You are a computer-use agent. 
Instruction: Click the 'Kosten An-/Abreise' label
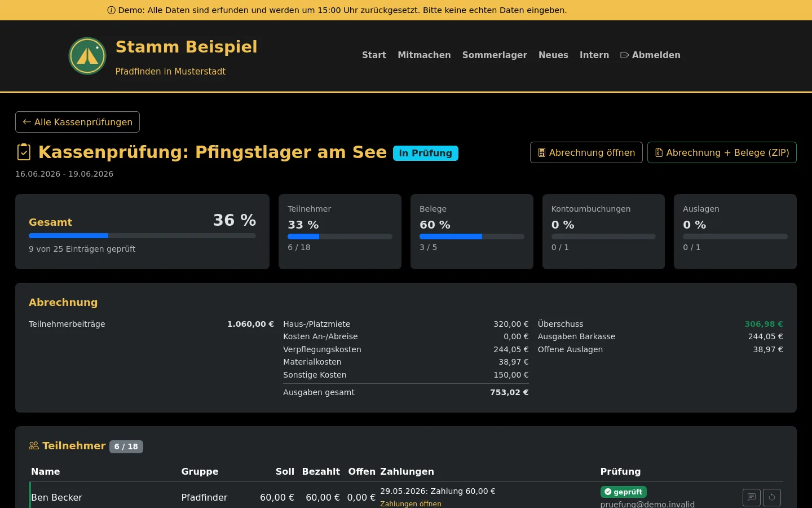point(320,336)
